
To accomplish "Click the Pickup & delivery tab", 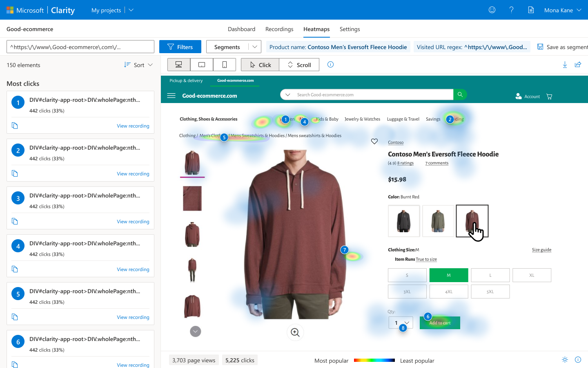I will click(x=186, y=81).
